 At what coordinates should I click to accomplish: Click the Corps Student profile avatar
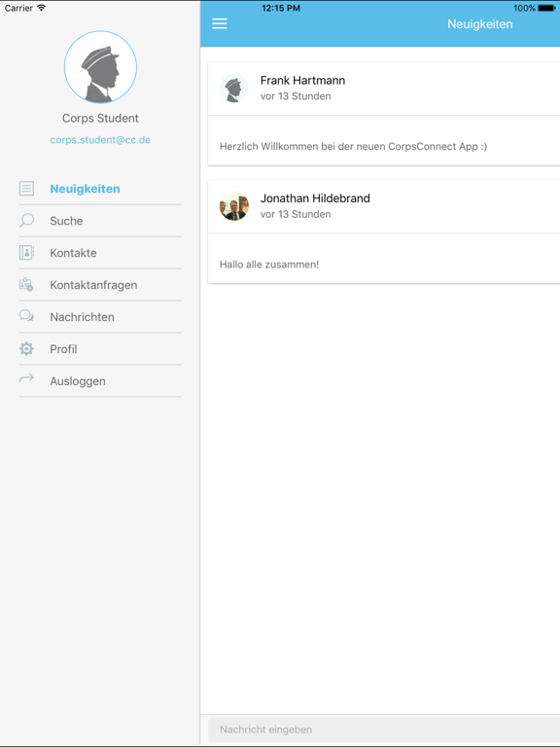tap(100, 67)
